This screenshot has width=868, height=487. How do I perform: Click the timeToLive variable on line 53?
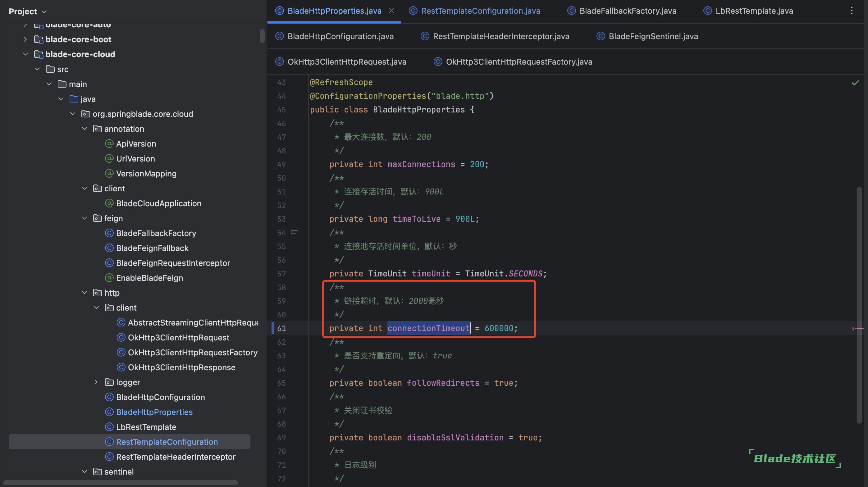[416, 219]
